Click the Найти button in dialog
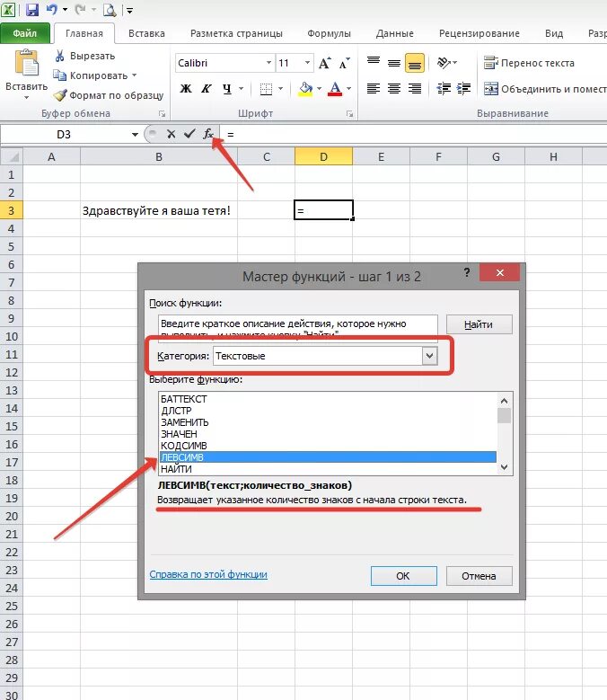The image size is (607, 700). click(479, 324)
